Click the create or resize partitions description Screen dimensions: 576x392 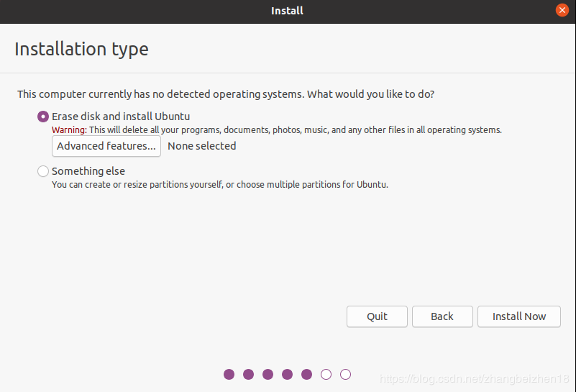click(x=219, y=185)
